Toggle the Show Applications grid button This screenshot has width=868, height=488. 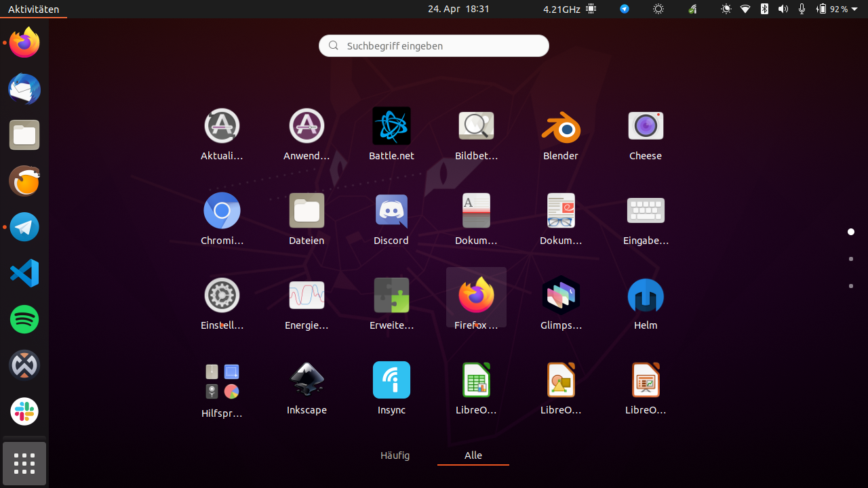pyautogui.click(x=24, y=464)
